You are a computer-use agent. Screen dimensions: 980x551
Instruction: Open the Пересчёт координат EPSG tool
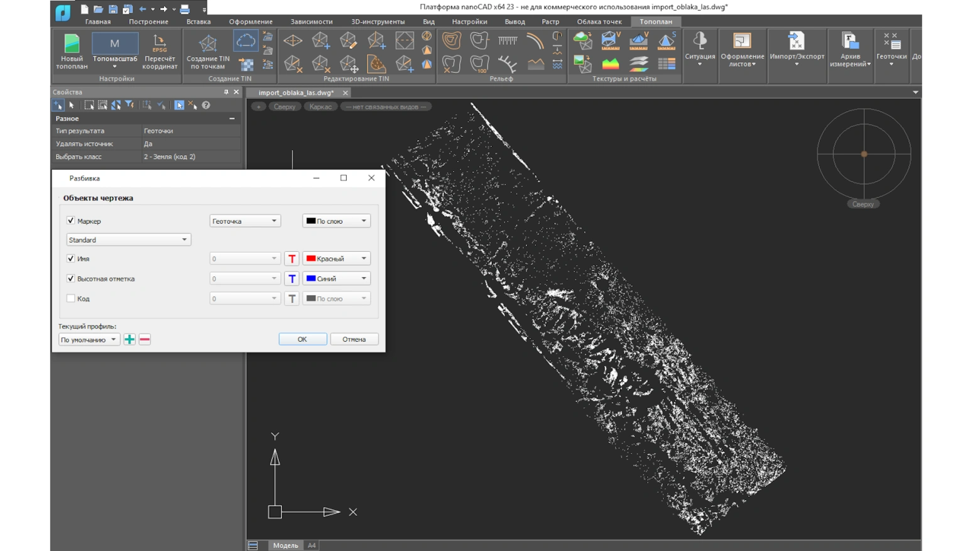pos(160,50)
